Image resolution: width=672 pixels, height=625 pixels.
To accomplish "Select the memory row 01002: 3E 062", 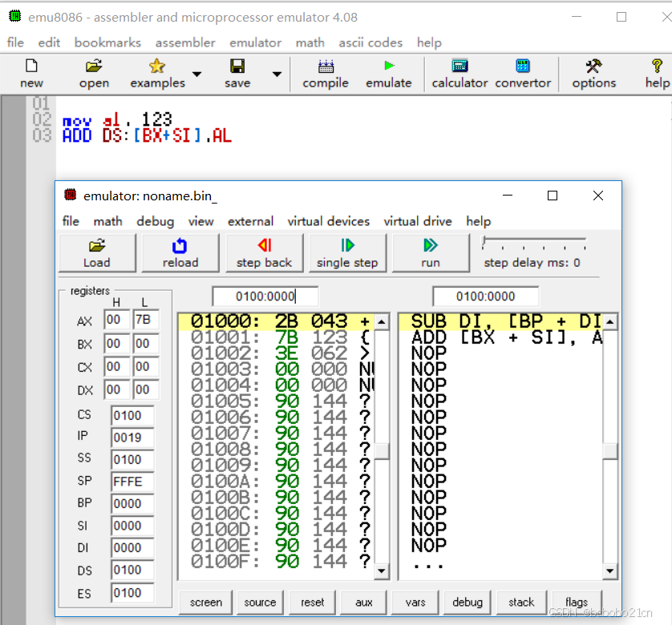I will (277, 353).
